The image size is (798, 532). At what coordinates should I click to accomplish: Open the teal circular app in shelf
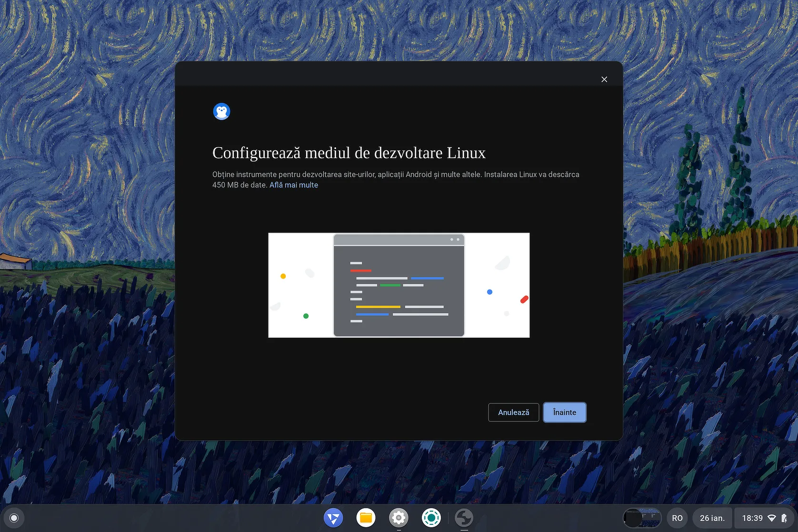pos(431,518)
